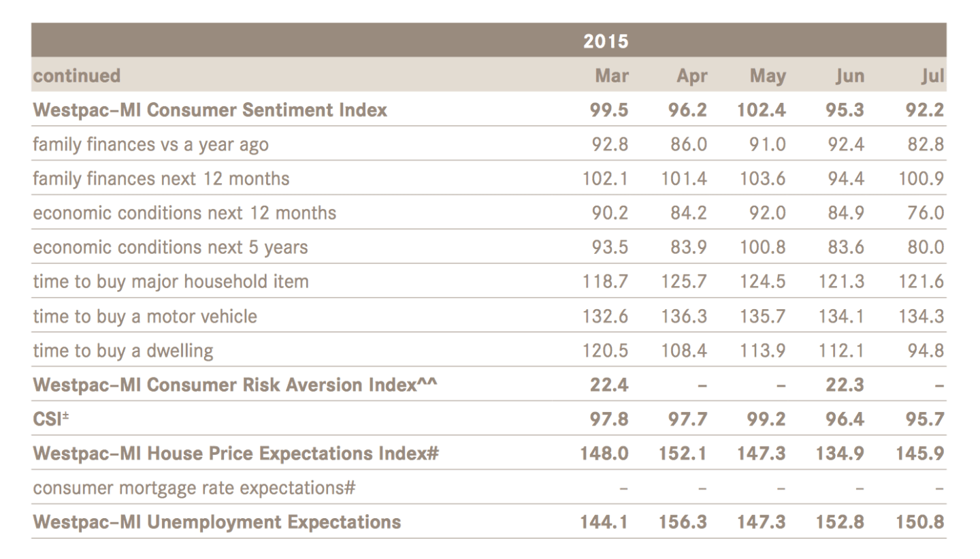The height and width of the screenshot is (559, 980).
Task: Click the 2015 year header
Action: (605, 42)
